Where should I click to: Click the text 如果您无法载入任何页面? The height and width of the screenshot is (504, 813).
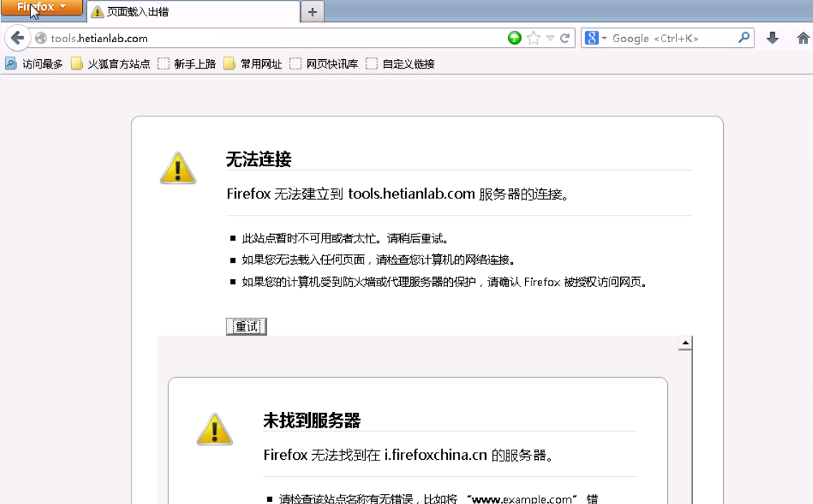[304, 260]
